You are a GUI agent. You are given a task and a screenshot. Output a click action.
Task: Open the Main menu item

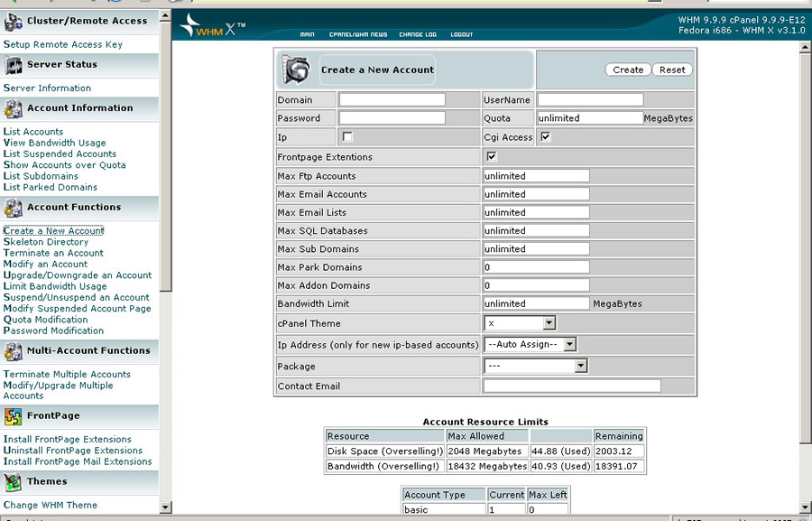(307, 34)
